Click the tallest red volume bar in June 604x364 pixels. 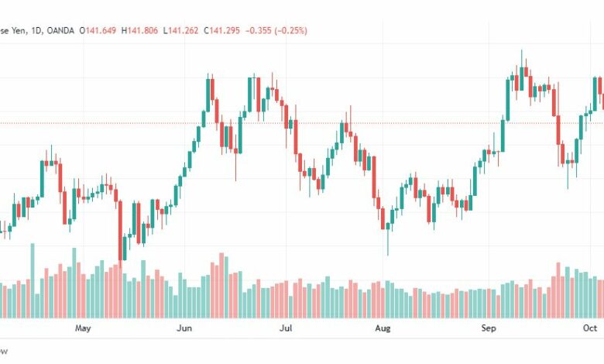click(221, 285)
